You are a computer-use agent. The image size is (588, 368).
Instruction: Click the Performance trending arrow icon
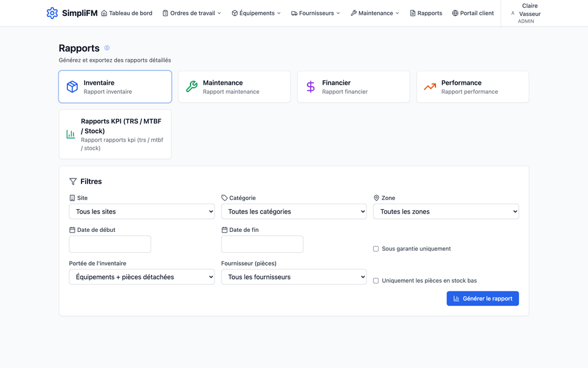click(x=430, y=86)
